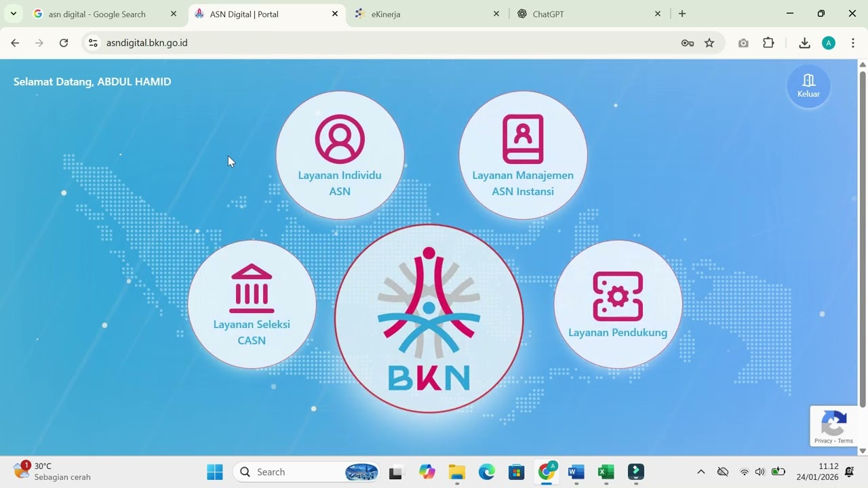Reload the current page
The width and height of the screenshot is (868, 488).
tap(64, 43)
